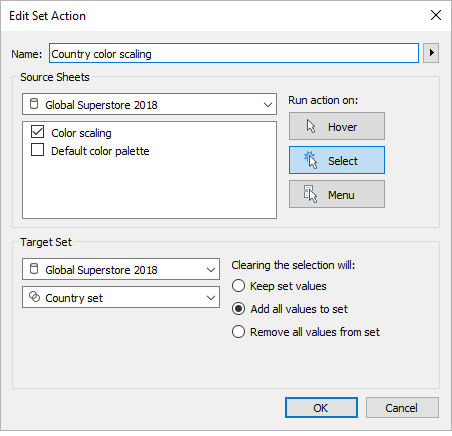Click the Select cursor icon with sparkle
Viewport: 452px width, 436px height.
(x=310, y=160)
